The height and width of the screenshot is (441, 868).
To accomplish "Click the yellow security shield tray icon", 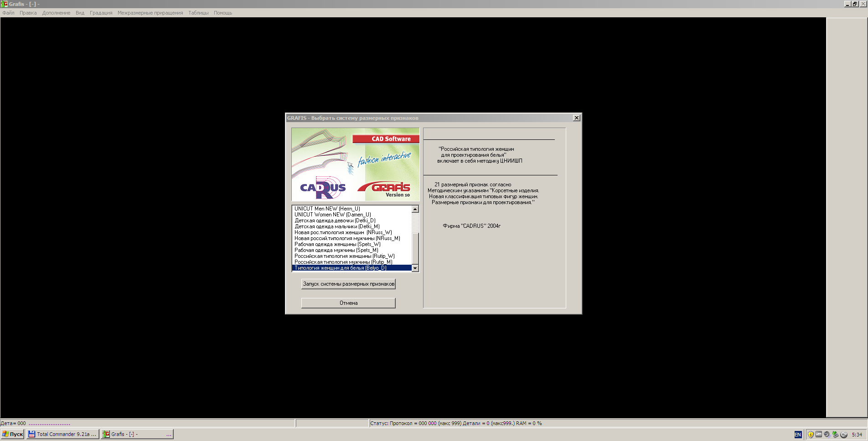I will pyautogui.click(x=811, y=435).
